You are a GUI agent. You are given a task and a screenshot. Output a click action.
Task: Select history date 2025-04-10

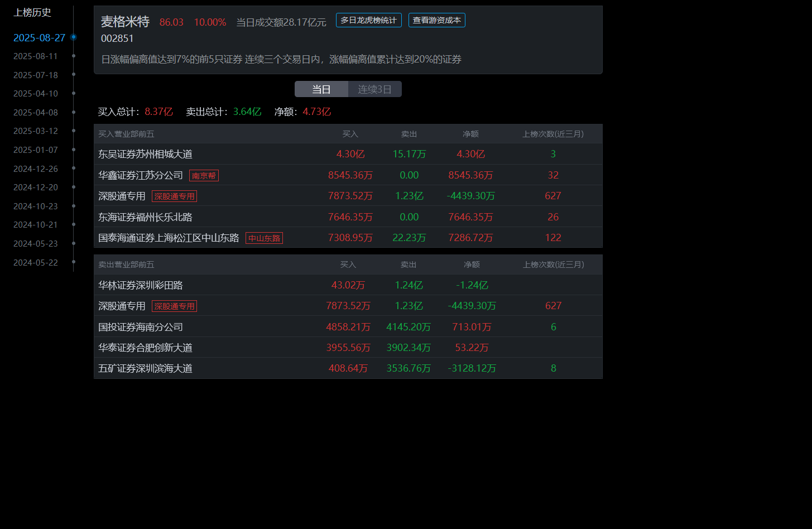pyautogui.click(x=36, y=94)
